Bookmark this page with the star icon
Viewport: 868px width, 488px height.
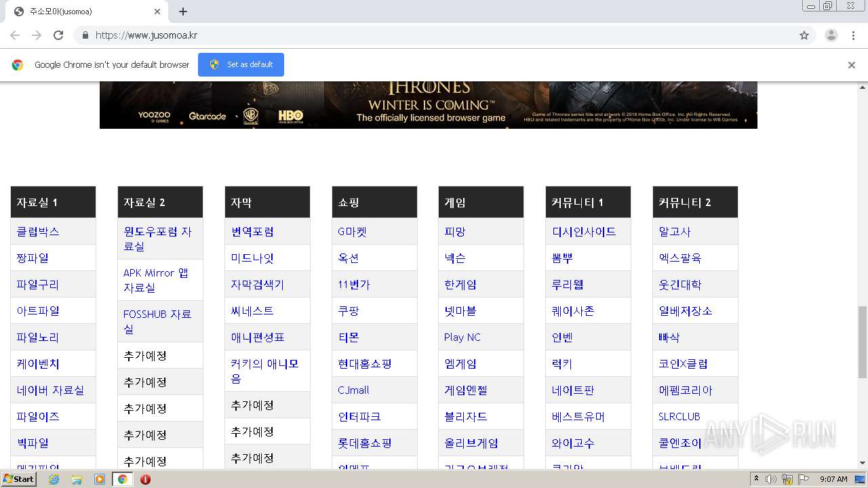(804, 35)
